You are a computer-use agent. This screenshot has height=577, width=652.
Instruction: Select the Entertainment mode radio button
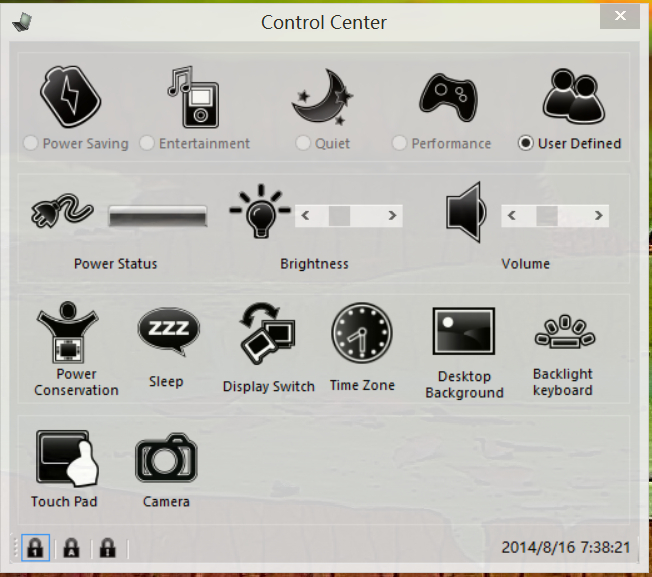pos(147,143)
